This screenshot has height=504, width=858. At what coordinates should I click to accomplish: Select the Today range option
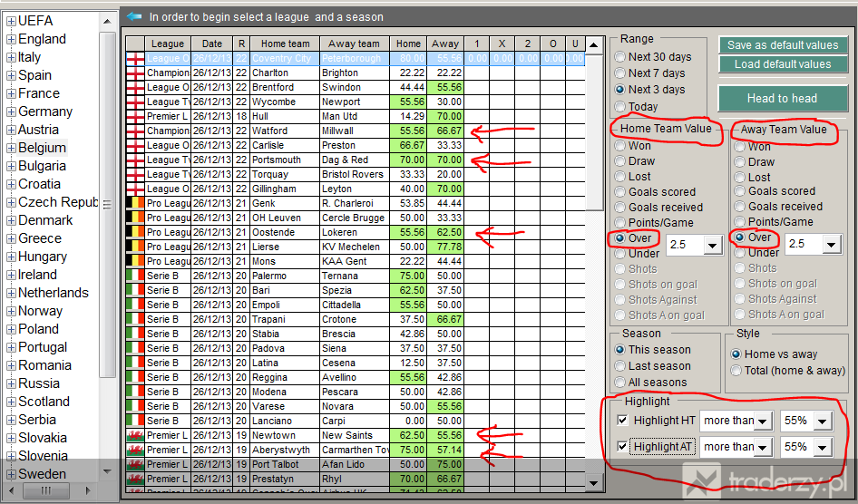click(620, 107)
